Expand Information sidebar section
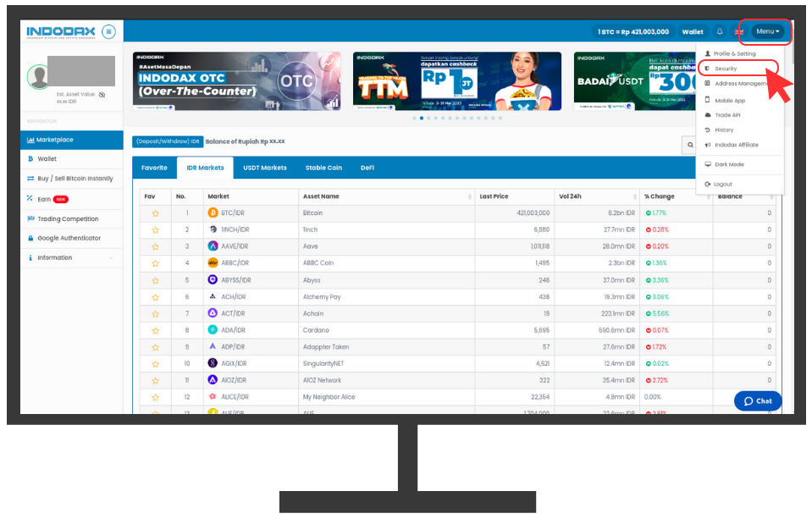This screenshot has height=519, width=812. (71, 258)
